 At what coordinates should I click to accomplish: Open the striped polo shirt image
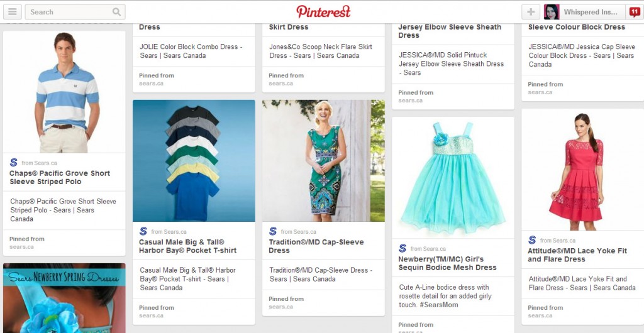point(64,92)
